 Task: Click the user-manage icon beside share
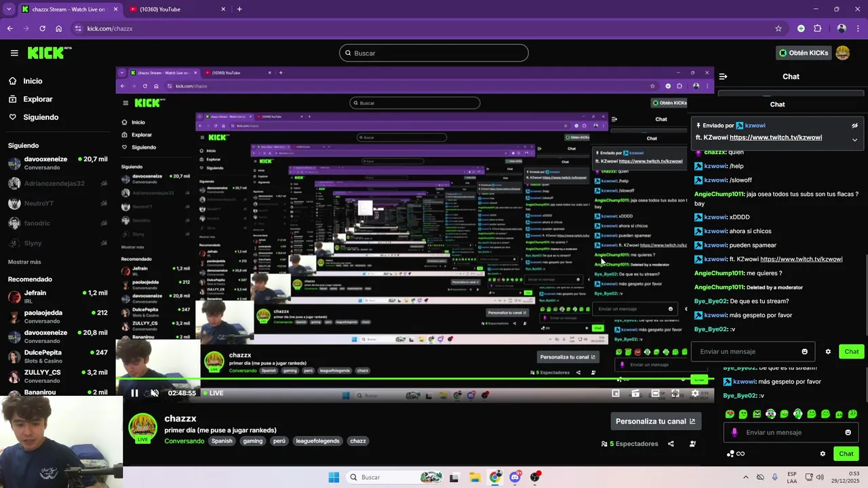(x=692, y=444)
